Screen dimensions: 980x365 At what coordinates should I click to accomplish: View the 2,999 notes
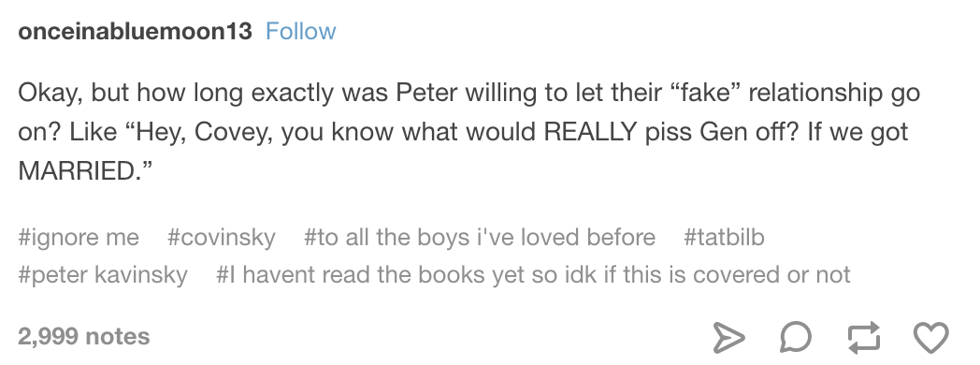(84, 336)
